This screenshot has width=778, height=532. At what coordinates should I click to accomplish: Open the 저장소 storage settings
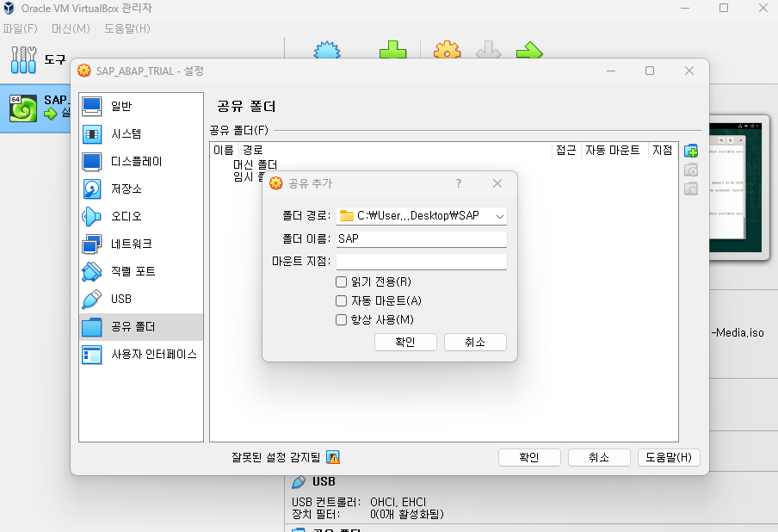click(141, 189)
